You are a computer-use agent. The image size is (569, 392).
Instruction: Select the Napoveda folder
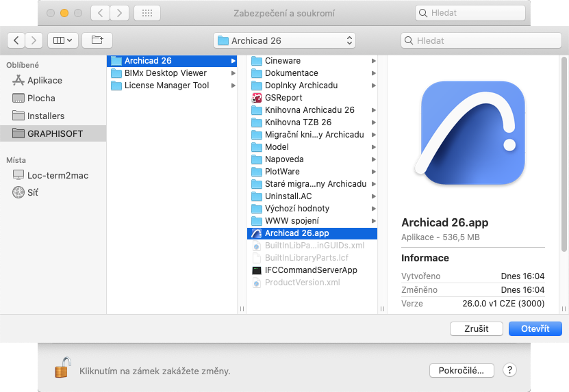312,159
